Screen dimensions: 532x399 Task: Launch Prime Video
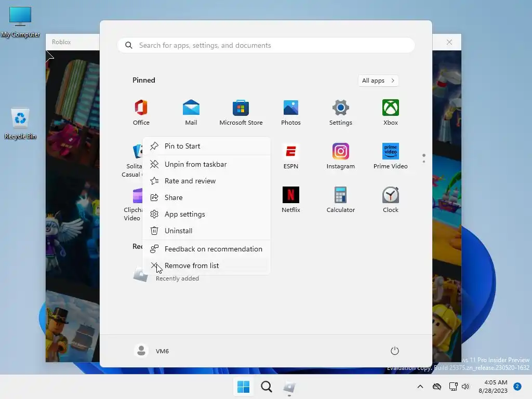pos(391,156)
